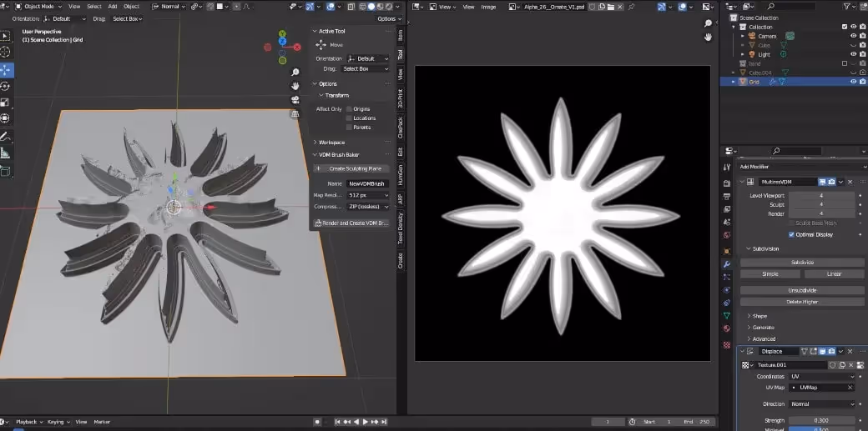This screenshot has width=868, height=431.
Task: Select the Move tool in the left toolbar
Action: (x=6, y=70)
